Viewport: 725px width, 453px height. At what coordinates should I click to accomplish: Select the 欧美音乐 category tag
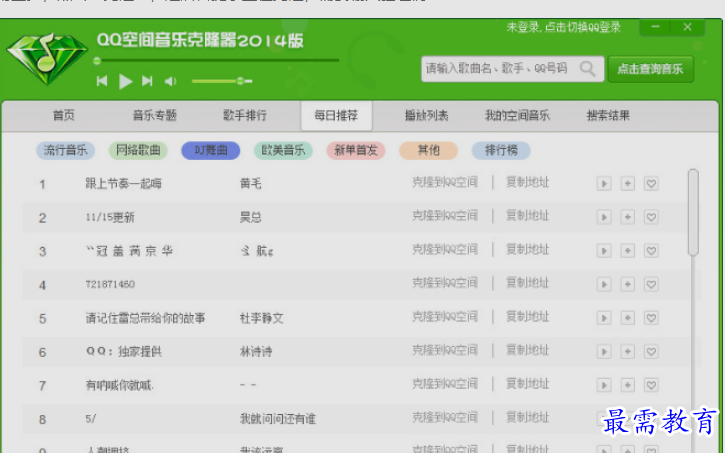coord(283,150)
